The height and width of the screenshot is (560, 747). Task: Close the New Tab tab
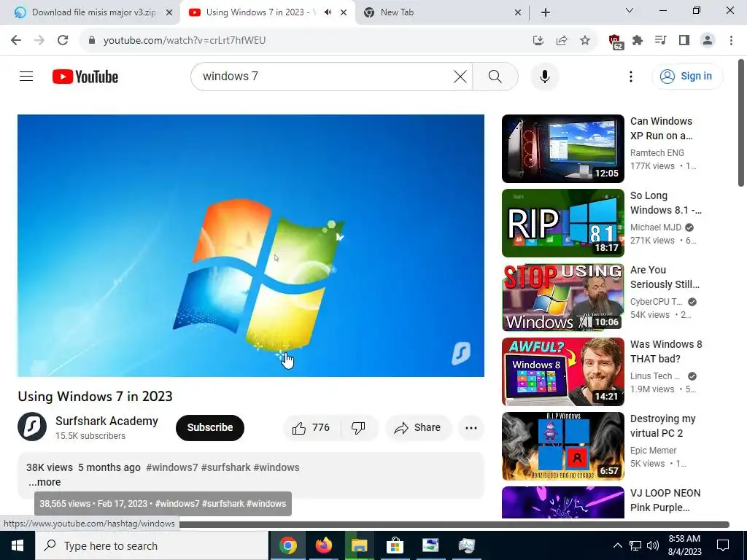point(518,12)
